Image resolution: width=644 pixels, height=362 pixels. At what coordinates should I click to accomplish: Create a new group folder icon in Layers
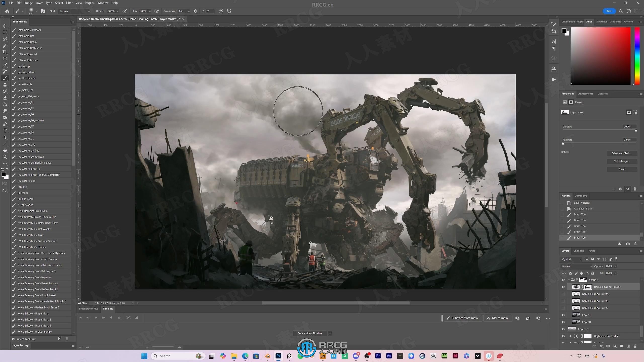[x=621, y=346]
